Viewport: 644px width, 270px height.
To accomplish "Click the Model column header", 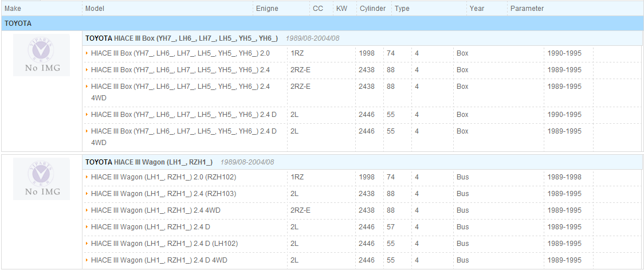I will click(x=95, y=8).
